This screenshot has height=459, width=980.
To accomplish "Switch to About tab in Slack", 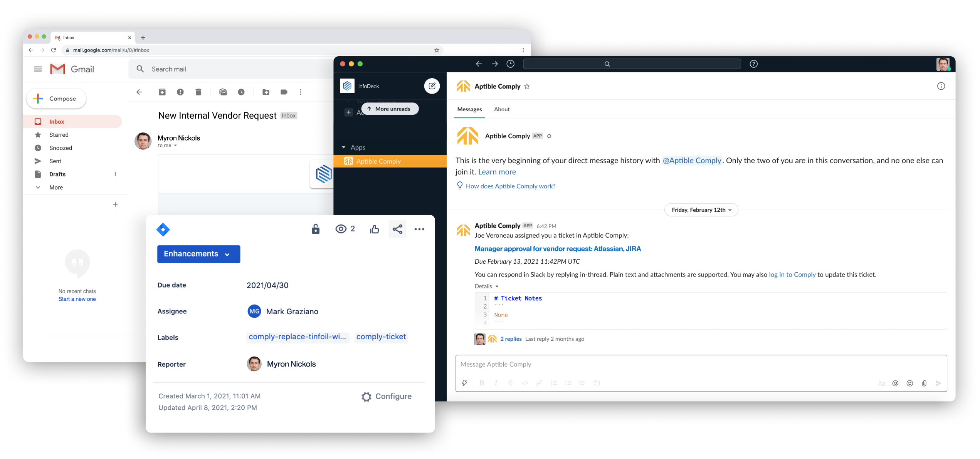I will pyautogui.click(x=502, y=109).
